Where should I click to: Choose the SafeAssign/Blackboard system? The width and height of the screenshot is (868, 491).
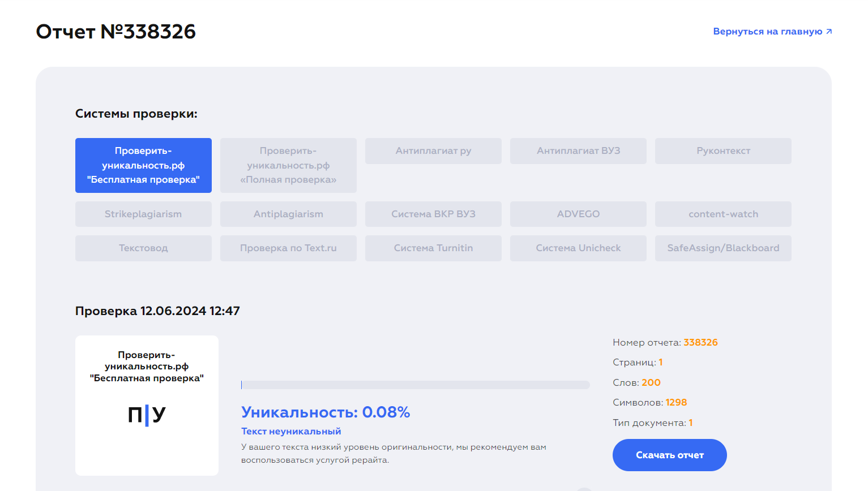(x=723, y=248)
